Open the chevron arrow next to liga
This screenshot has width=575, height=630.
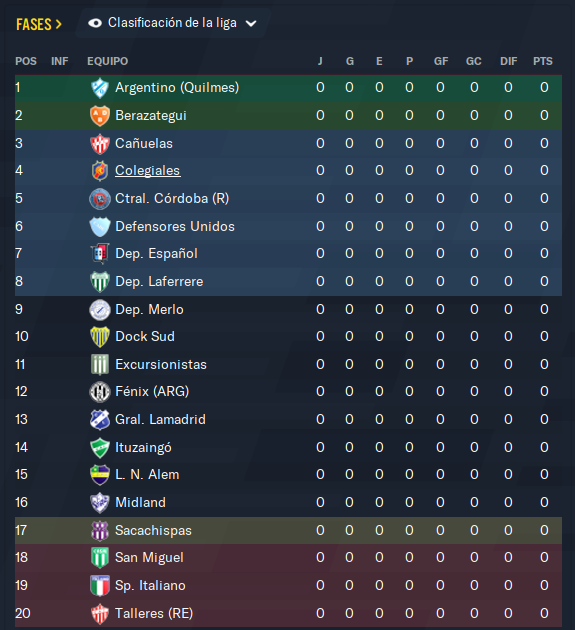tap(251, 24)
